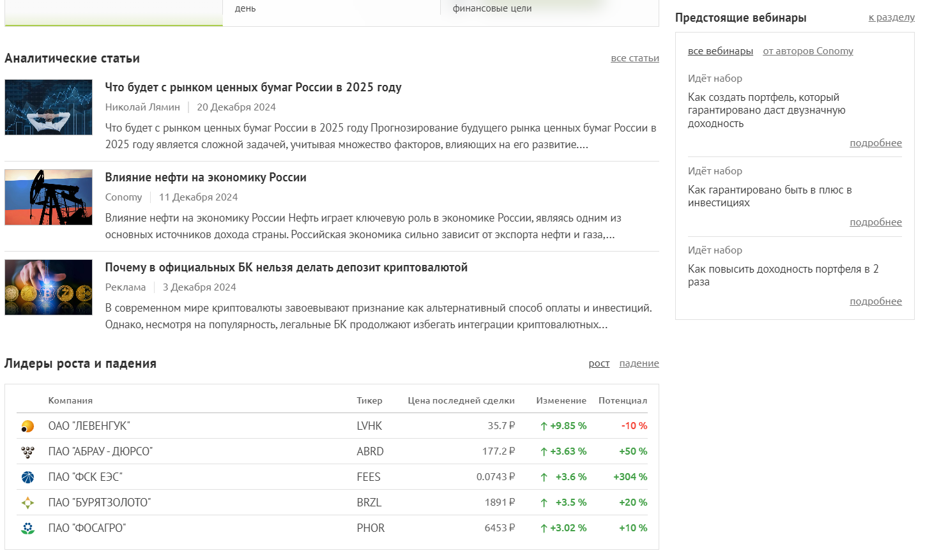Click the АБРАУ-ДЮРСО grape logo icon
The image size is (932, 560).
point(27,452)
